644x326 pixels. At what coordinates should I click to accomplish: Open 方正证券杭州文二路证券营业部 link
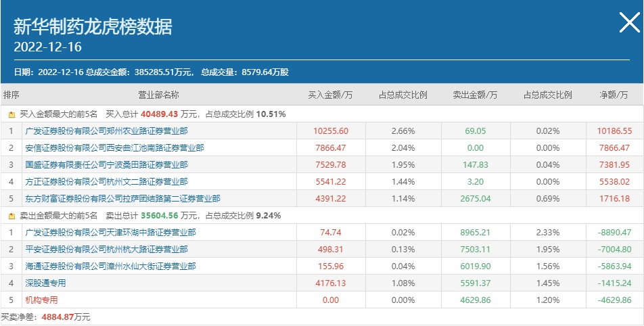106,182
